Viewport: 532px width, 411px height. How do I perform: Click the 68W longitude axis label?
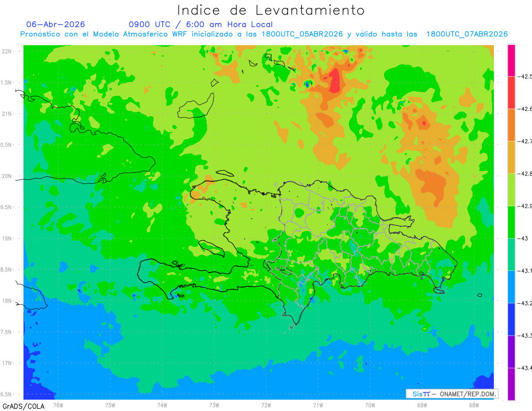(x=474, y=405)
